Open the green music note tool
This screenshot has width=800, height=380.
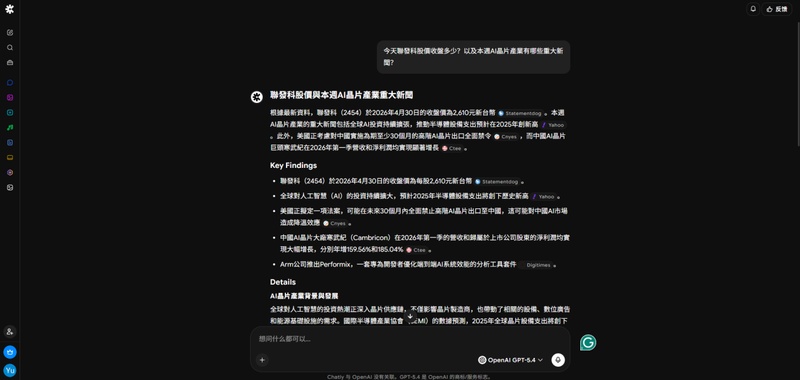[10, 128]
